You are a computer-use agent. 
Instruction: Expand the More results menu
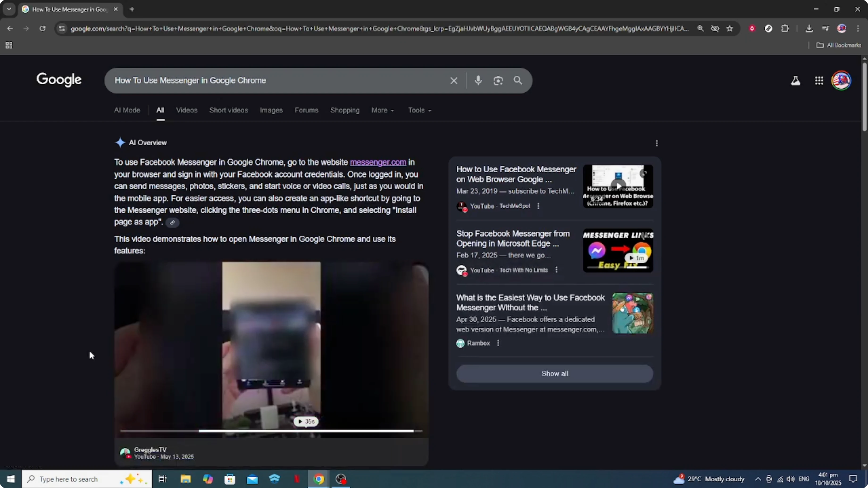click(x=382, y=110)
